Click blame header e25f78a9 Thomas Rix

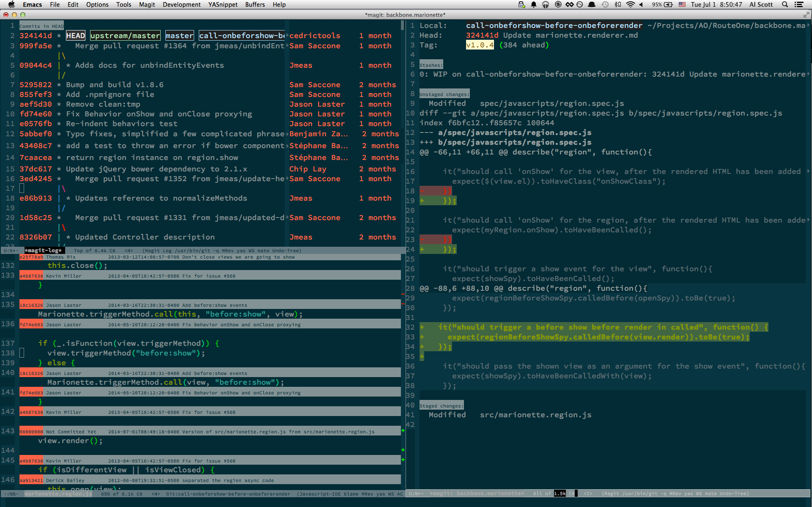(210, 257)
